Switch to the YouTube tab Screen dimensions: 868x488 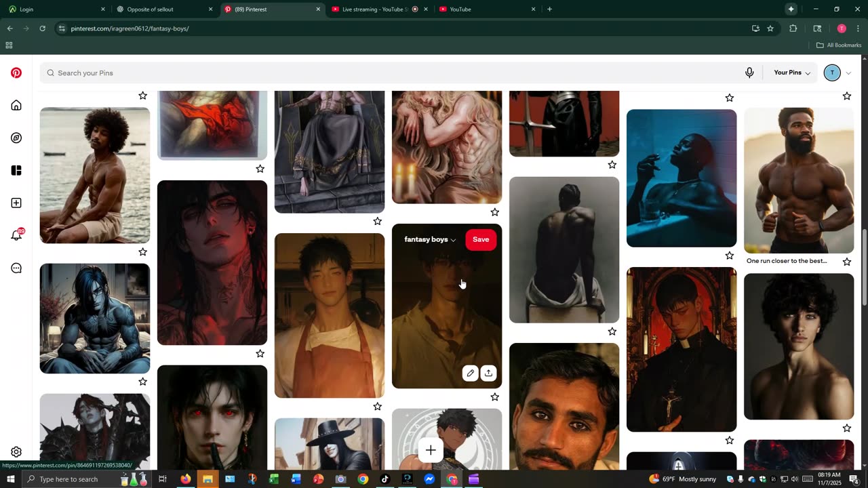[x=486, y=9]
